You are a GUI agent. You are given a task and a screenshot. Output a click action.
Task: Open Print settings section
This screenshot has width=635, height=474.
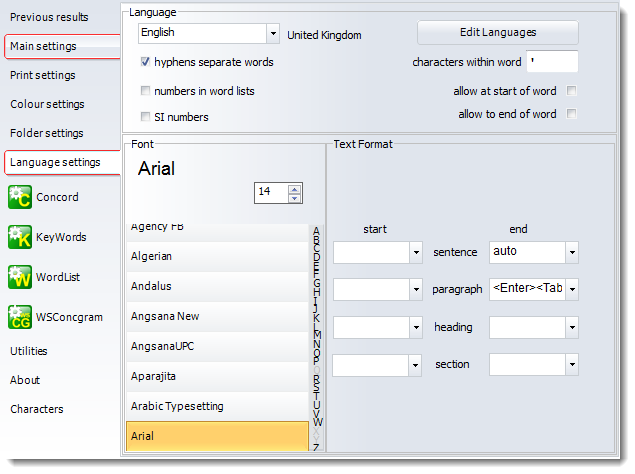tap(42, 75)
